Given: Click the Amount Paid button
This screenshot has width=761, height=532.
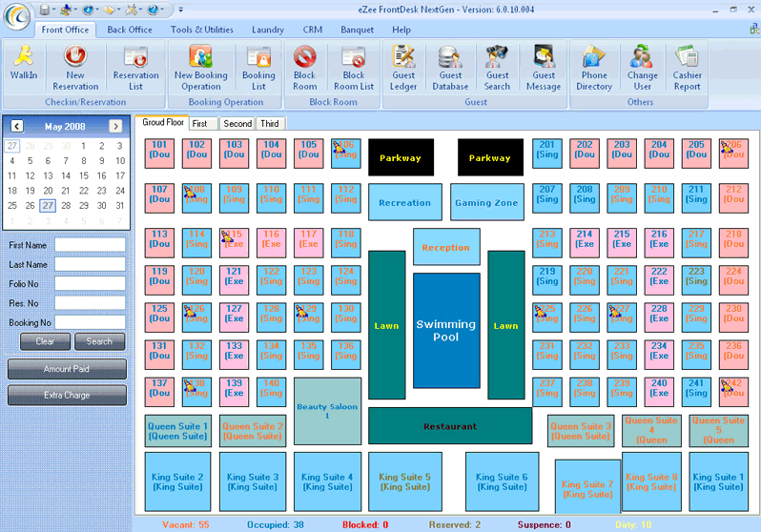Looking at the screenshot, I should (x=67, y=369).
